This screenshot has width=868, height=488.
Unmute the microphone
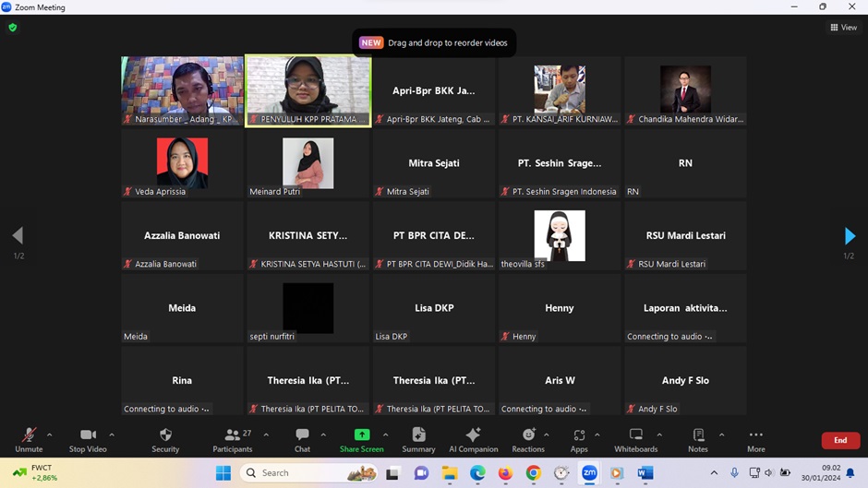29,439
